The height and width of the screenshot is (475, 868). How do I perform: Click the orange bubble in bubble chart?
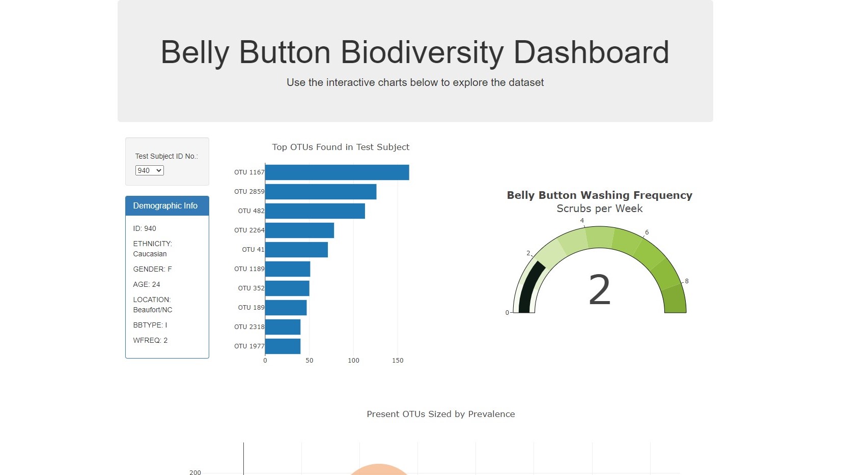(379, 469)
